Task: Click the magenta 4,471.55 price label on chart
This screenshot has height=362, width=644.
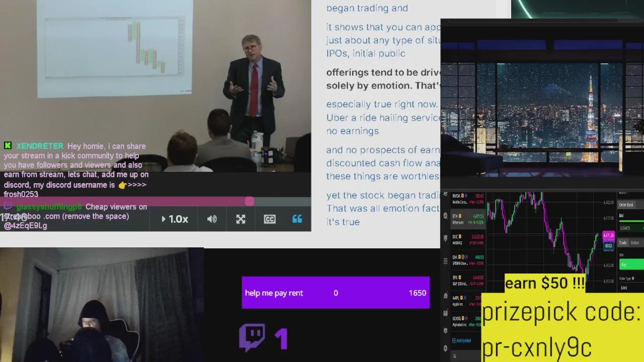Action: (x=609, y=235)
